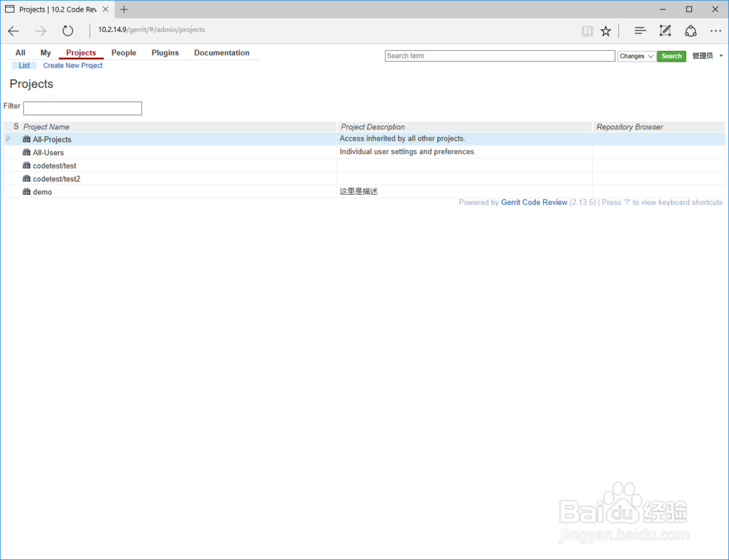Start a Web Note with the pen icon

tap(665, 31)
